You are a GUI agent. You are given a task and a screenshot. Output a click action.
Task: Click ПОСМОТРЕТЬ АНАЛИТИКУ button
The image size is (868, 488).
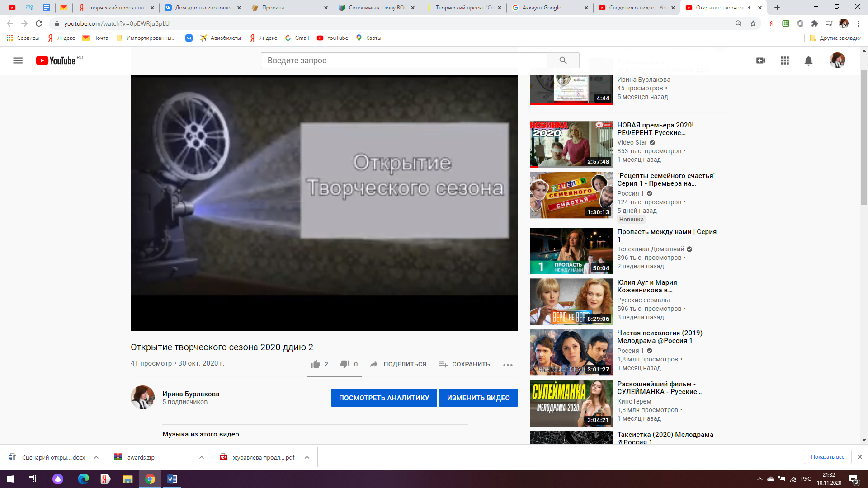[384, 398]
